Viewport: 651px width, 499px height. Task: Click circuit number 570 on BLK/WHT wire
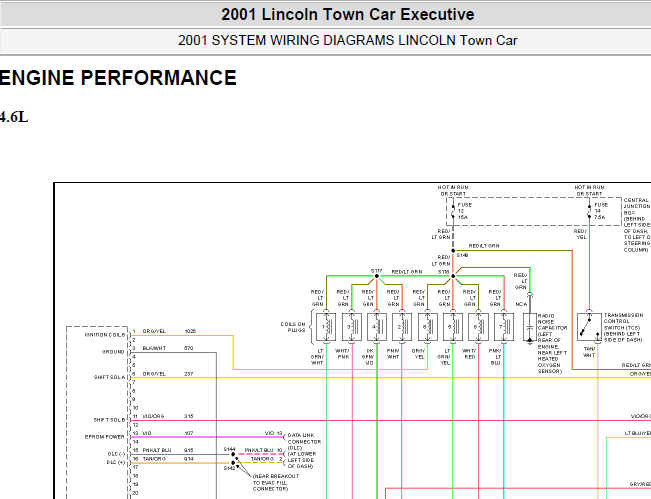click(x=188, y=348)
